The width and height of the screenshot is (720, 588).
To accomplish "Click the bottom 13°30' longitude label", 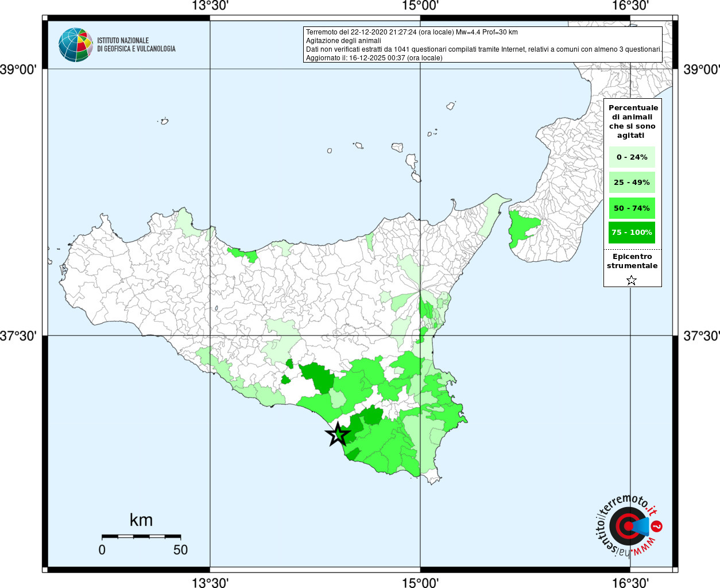I will [x=210, y=582].
